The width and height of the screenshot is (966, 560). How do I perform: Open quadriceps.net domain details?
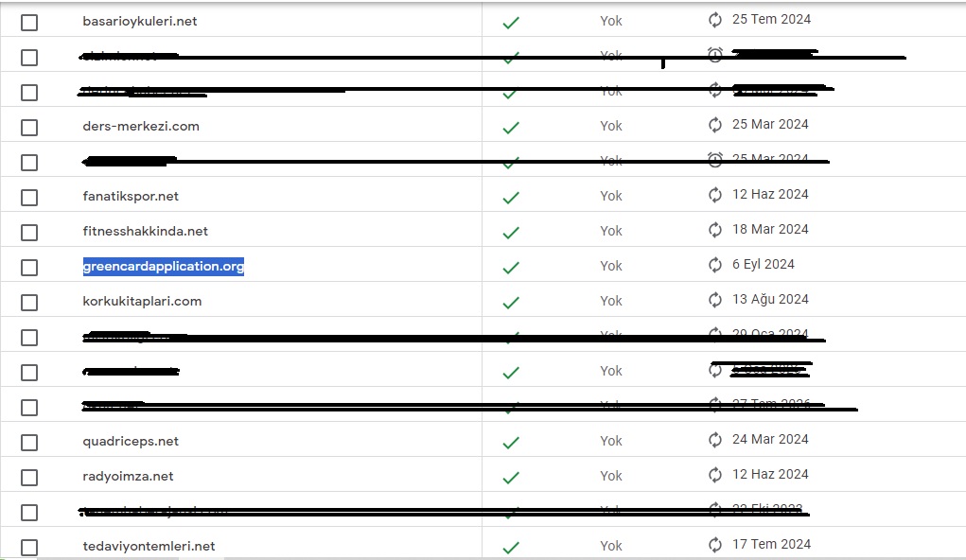click(x=131, y=441)
